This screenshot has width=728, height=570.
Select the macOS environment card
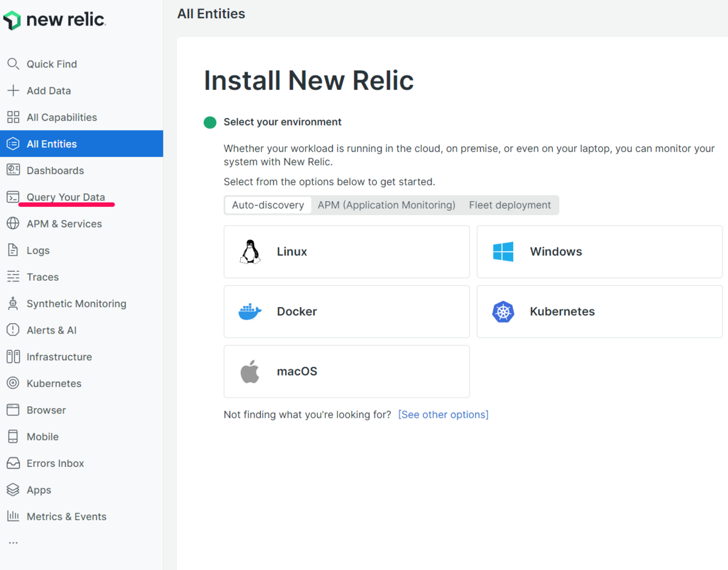346,371
